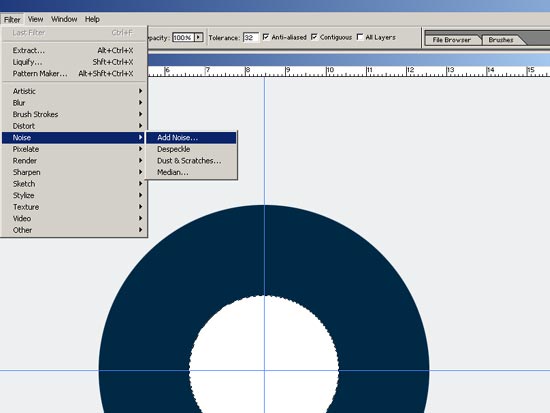
Task: Toggle the Anti-aliased checkbox
Action: [266, 37]
